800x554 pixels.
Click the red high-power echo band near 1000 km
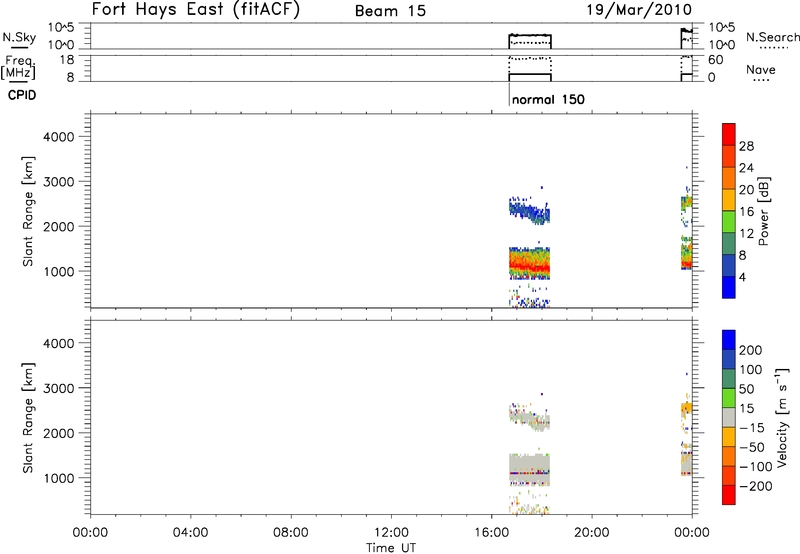(x=530, y=266)
